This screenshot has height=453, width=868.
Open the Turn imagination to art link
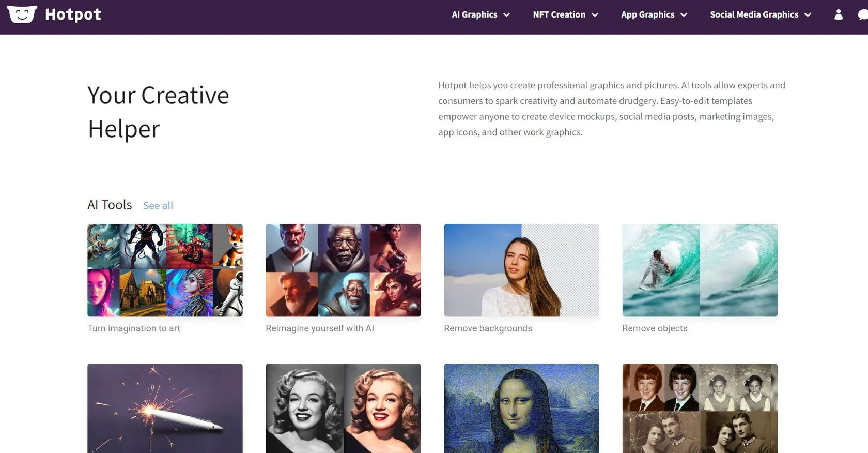point(134,328)
